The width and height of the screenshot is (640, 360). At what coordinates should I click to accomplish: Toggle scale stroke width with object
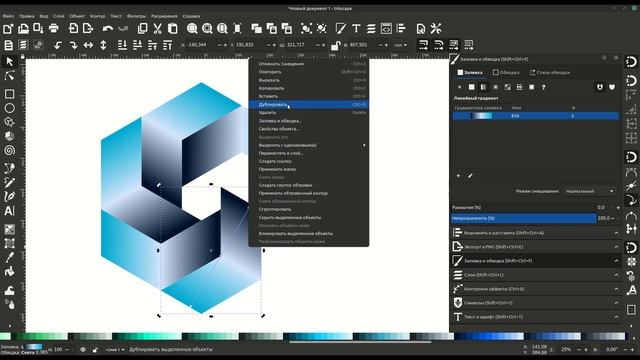pyautogui.click(x=423, y=45)
